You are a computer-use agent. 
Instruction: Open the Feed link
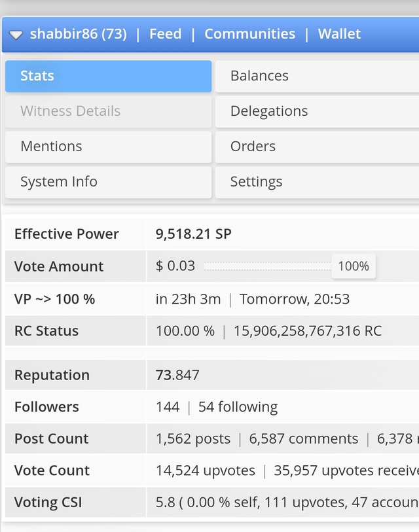coord(165,34)
